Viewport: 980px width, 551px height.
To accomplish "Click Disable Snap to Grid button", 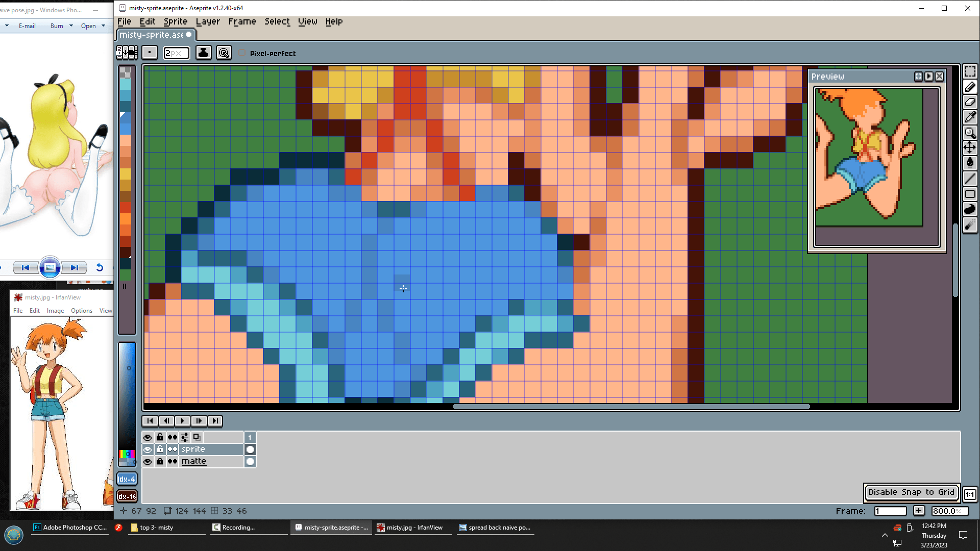I will [x=911, y=492].
